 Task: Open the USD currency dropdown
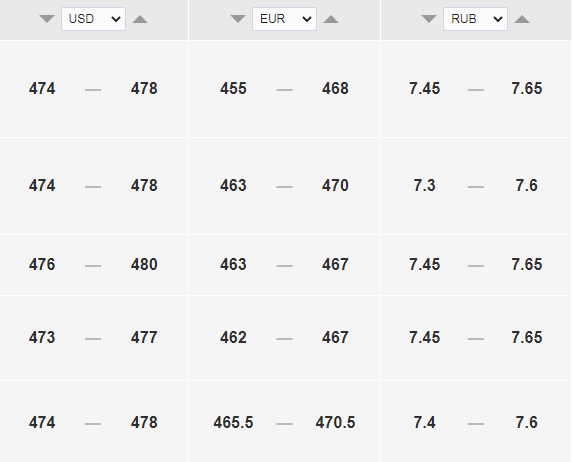tap(93, 19)
